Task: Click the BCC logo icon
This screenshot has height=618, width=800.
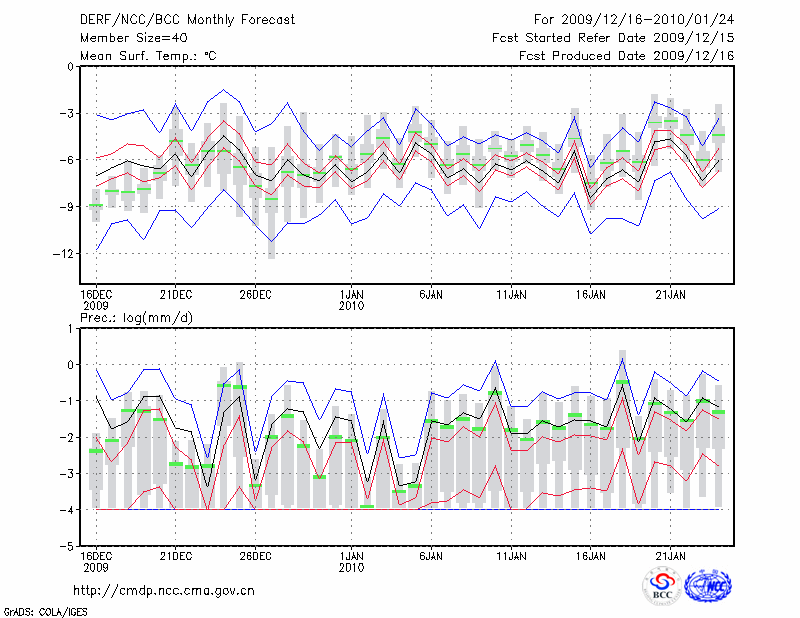Action: pos(662,586)
